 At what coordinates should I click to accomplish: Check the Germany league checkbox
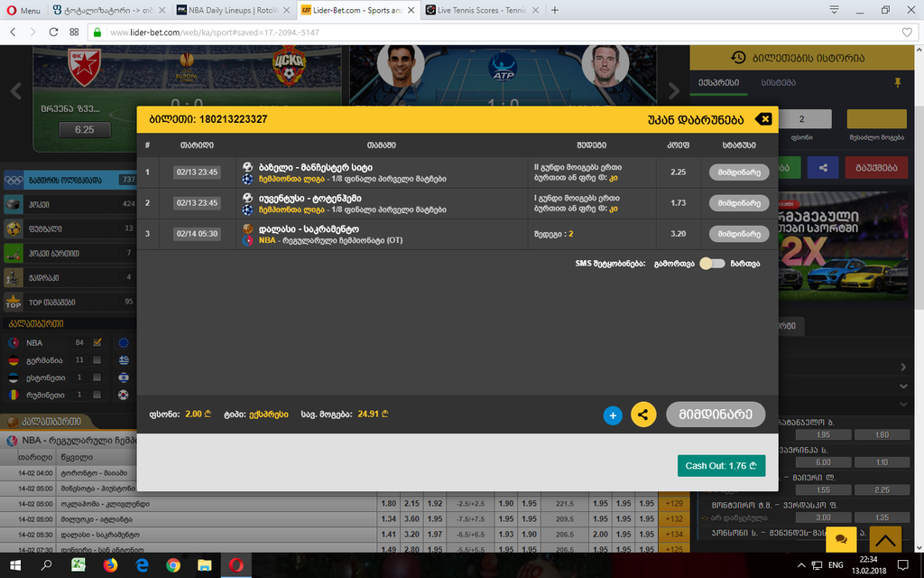click(x=97, y=359)
